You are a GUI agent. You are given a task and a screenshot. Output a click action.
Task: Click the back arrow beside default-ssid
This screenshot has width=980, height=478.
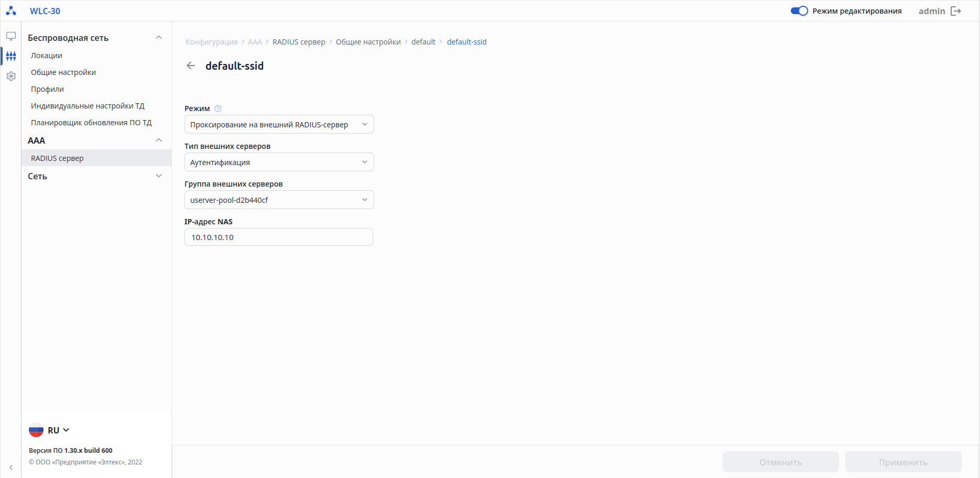coord(191,66)
